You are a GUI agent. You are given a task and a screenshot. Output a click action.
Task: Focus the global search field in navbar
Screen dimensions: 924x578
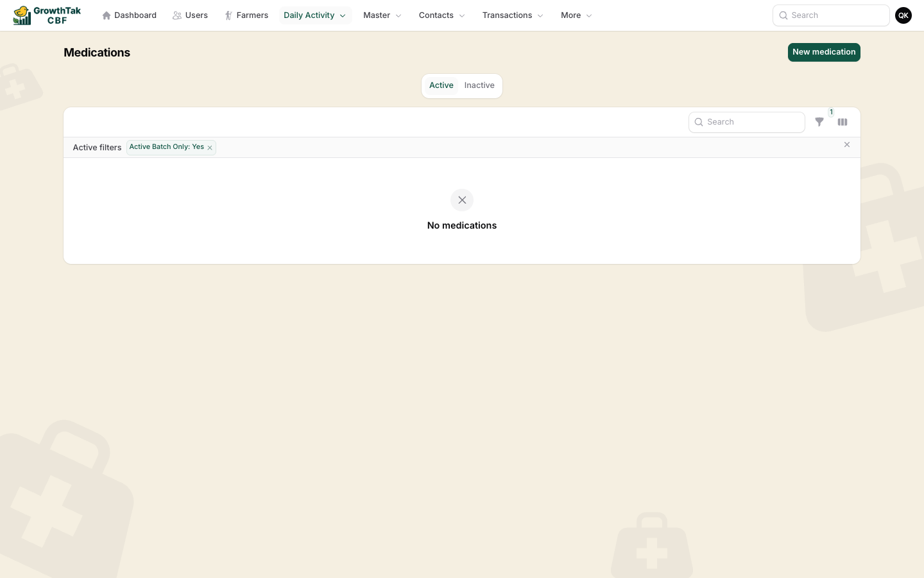[831, 15]
